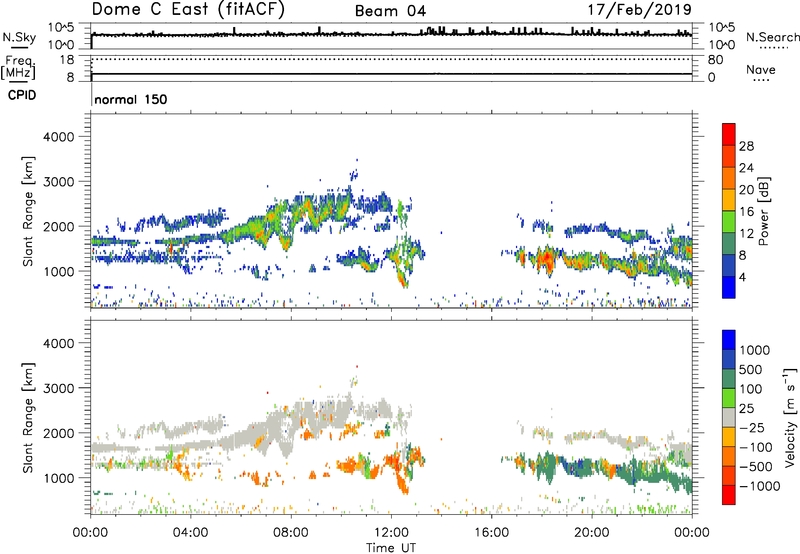Click the '16' label on the power colorbar
The width and height of the screenshot is (800, 554).
[x=746, y=211]
